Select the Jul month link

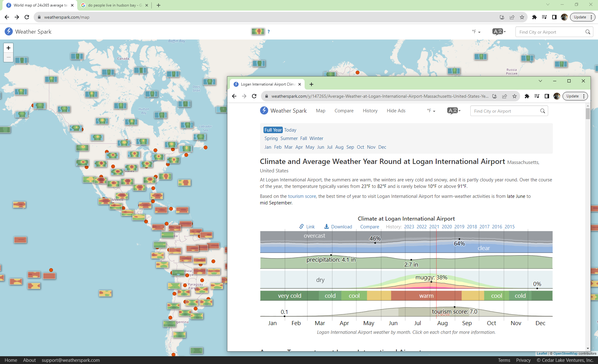[x=330, y=147]
